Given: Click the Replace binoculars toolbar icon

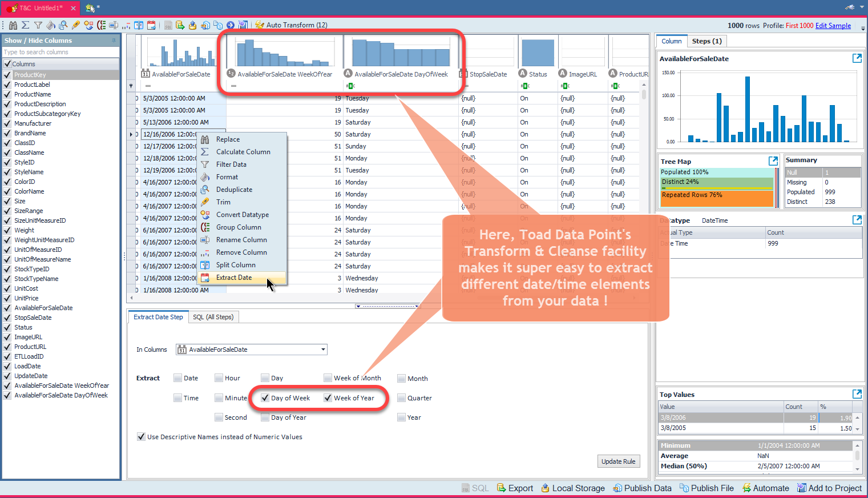Looking at the screenshot, I should pos(13,25).
